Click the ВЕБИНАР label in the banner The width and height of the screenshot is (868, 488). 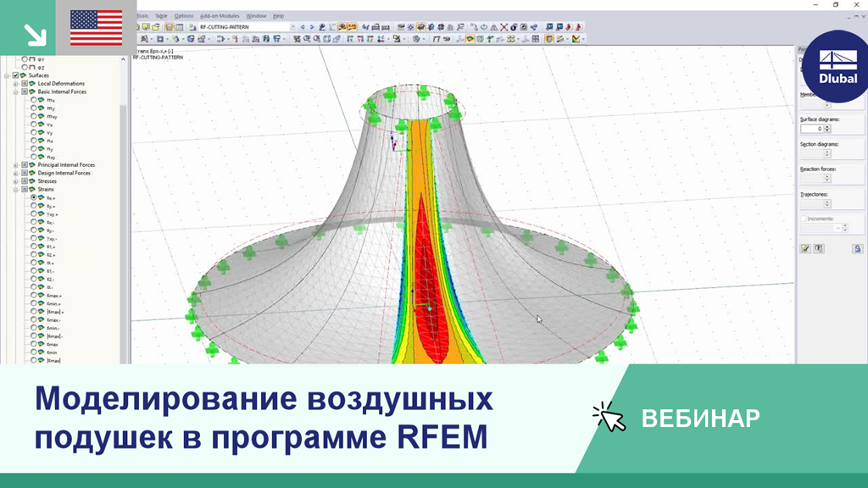[700, 419]
